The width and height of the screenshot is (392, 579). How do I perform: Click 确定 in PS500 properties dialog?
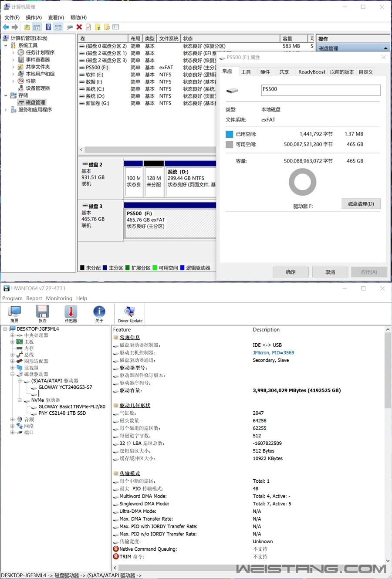[x=291, y=272]
